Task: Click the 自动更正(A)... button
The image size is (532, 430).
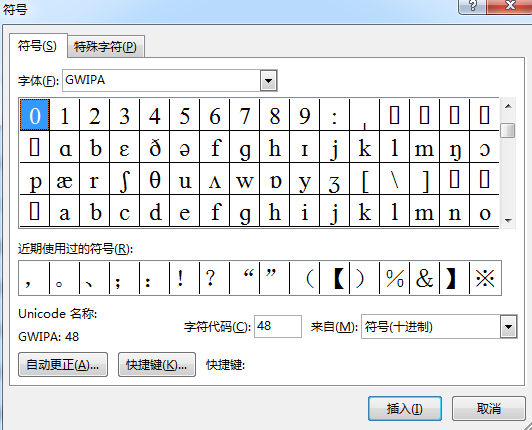Action: coord(63,365)
